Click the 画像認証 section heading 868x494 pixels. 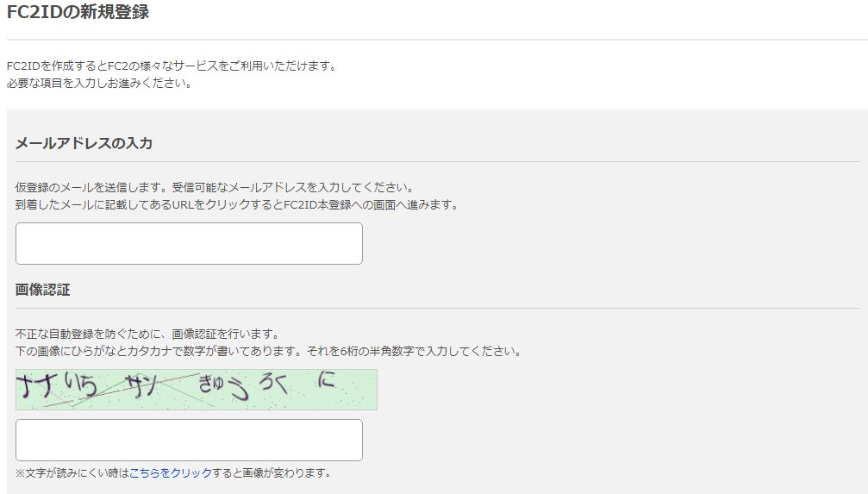(42, 290)
